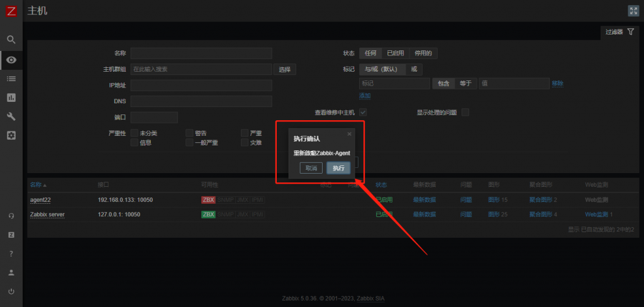Click the Sign out power icon
The width and height of the screenshot is (644, 307).
tap(11, 291)
